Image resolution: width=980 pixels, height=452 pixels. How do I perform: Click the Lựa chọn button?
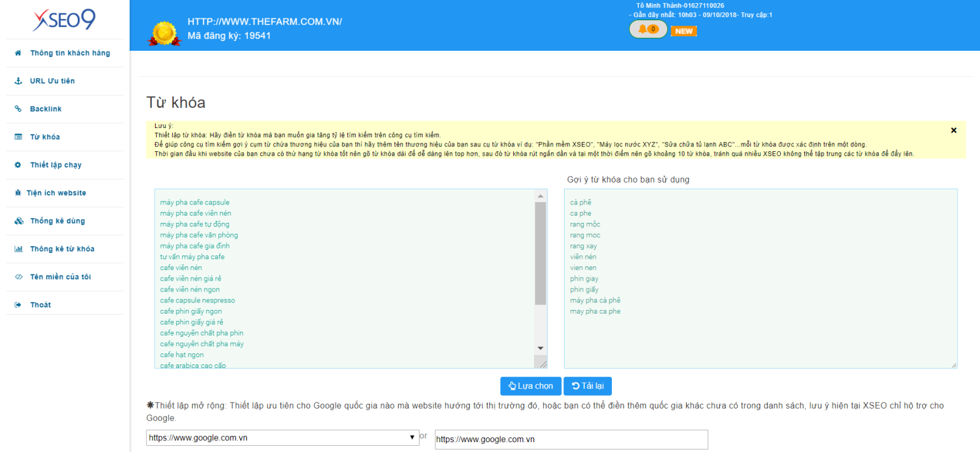pos(530,386)
